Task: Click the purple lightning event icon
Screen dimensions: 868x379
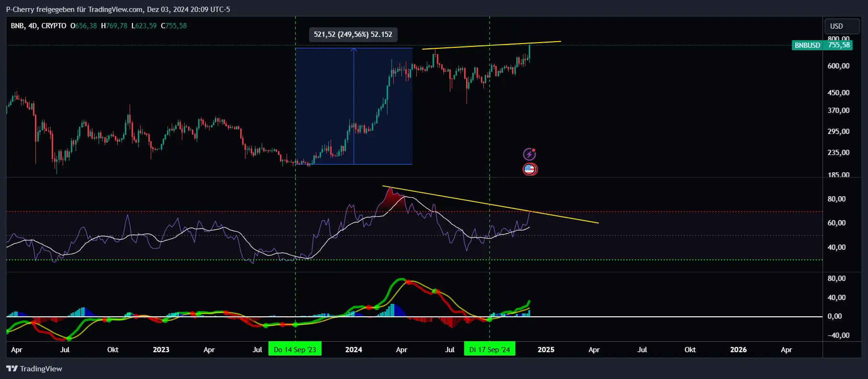Action: 529,154
